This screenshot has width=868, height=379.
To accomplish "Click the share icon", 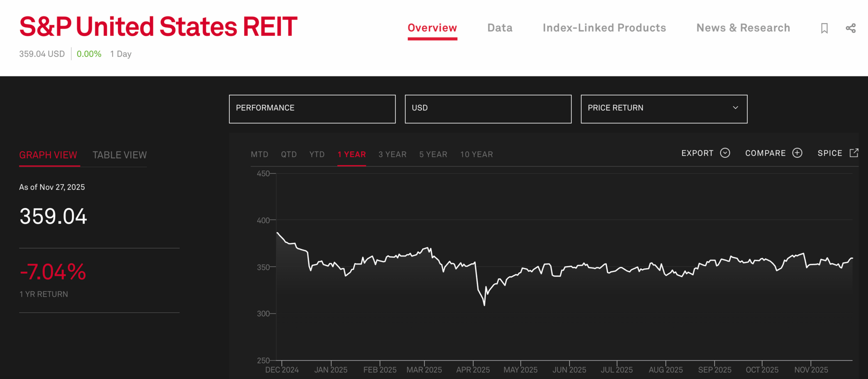I will [x=850, y=28].
